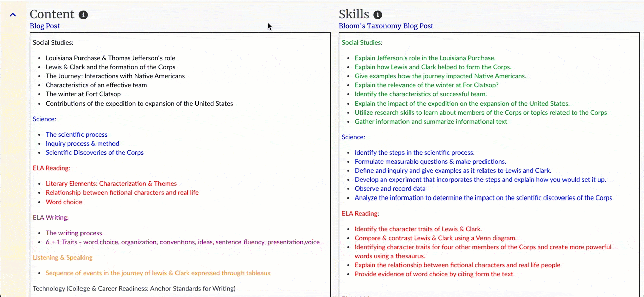Place cursor on 'The winter at Fort Clatsop'

coord(83,94)
